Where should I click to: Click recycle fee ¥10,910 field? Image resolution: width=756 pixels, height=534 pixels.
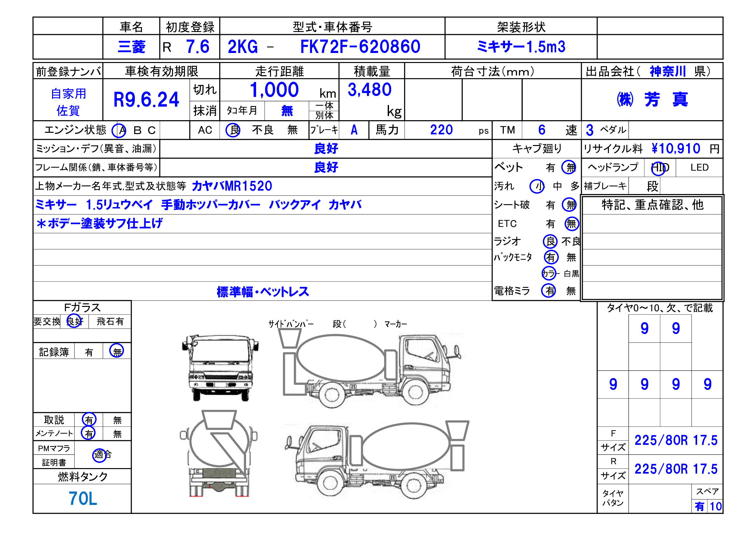[676, 149]
